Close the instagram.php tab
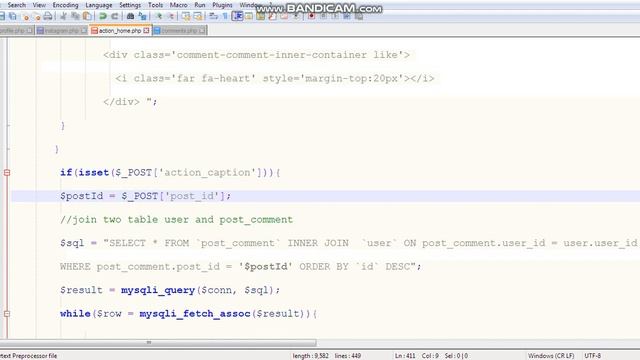 click(84, 31)
